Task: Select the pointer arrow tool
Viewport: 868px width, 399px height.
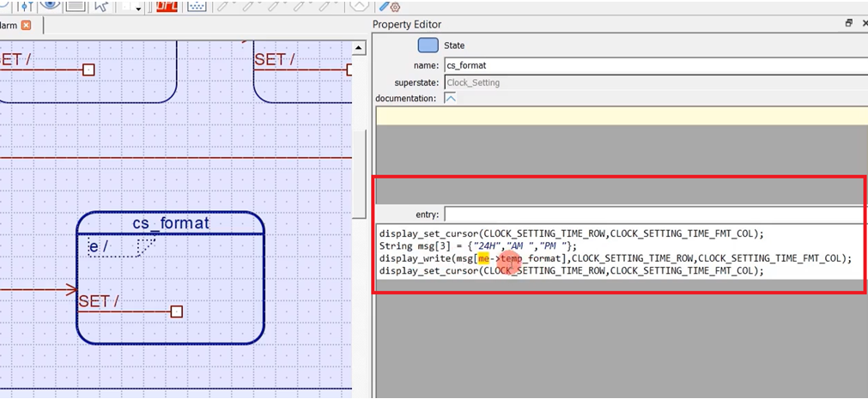Action: (100, 5)
